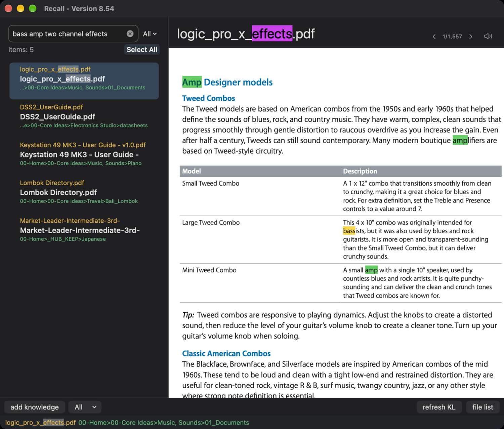Viewport: 504px width, 429px height.
Task: Click the Amp Designer models heading
Action: [x=227, y=82]
